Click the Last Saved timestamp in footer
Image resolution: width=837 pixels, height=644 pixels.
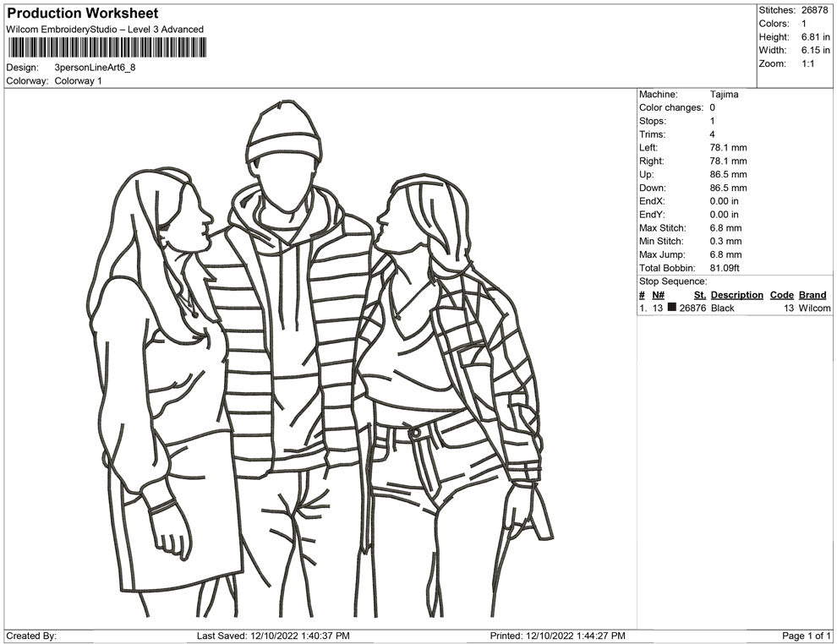click(273, 636)
